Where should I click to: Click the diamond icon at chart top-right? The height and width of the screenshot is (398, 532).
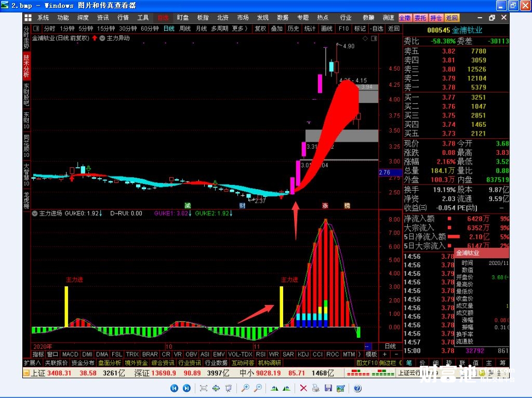365,38
